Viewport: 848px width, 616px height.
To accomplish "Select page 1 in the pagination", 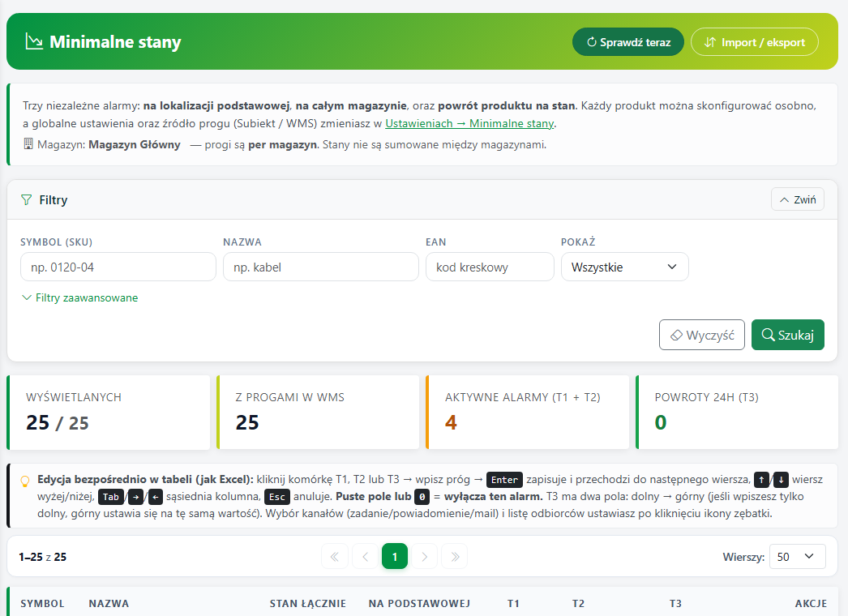I will pyautogui.click(x=395, y=557).
